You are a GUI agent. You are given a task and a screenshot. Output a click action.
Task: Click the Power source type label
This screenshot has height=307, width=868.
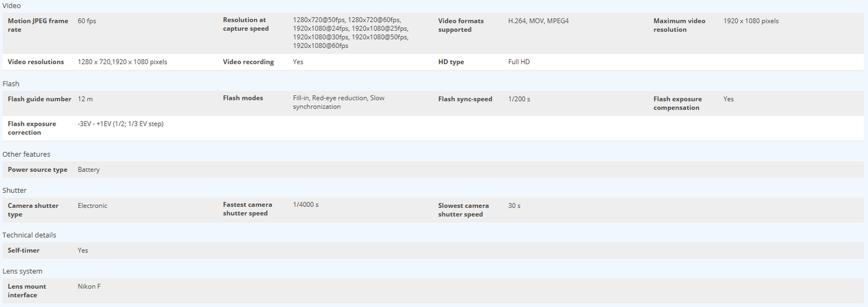pos(37,170)
